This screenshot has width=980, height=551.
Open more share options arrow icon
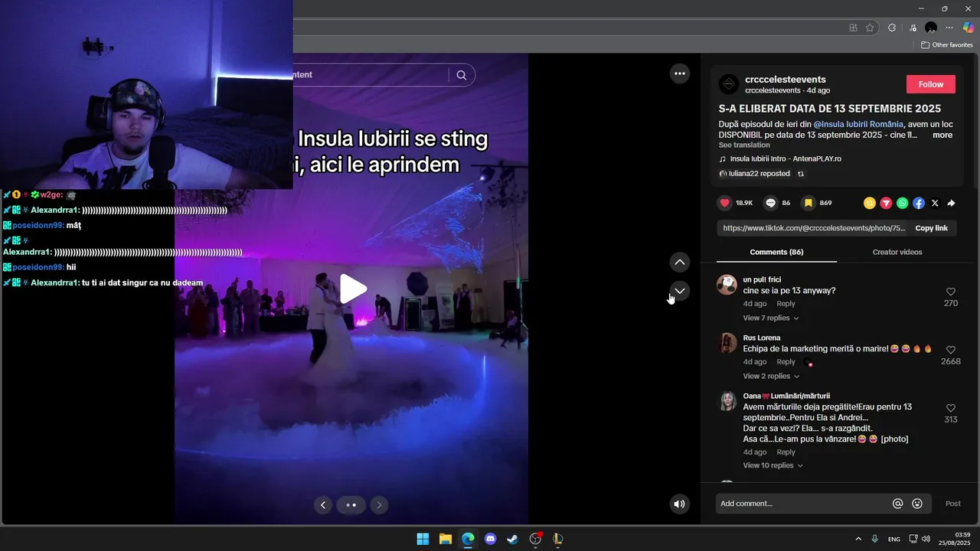(951, 204)
